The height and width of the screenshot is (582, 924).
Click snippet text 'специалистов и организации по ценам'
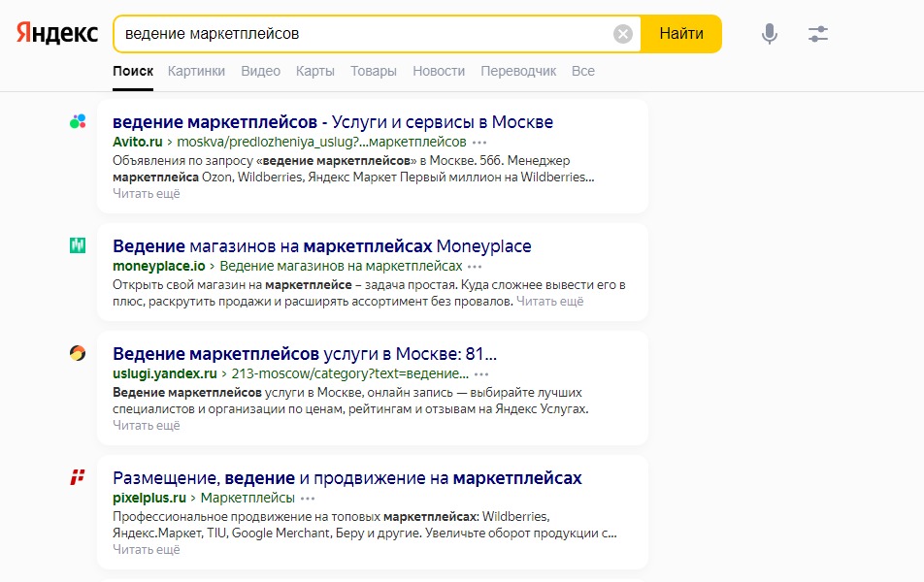coord(229,408)
